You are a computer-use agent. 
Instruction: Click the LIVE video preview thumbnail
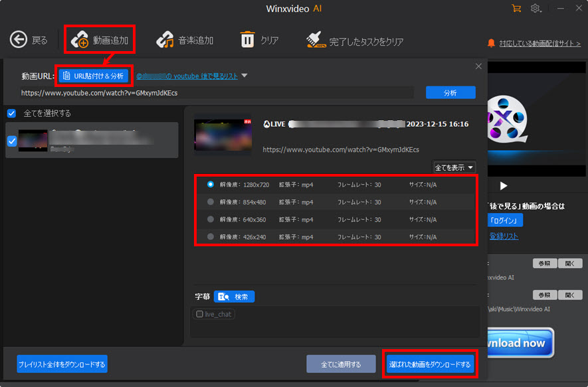click(223, 135)
